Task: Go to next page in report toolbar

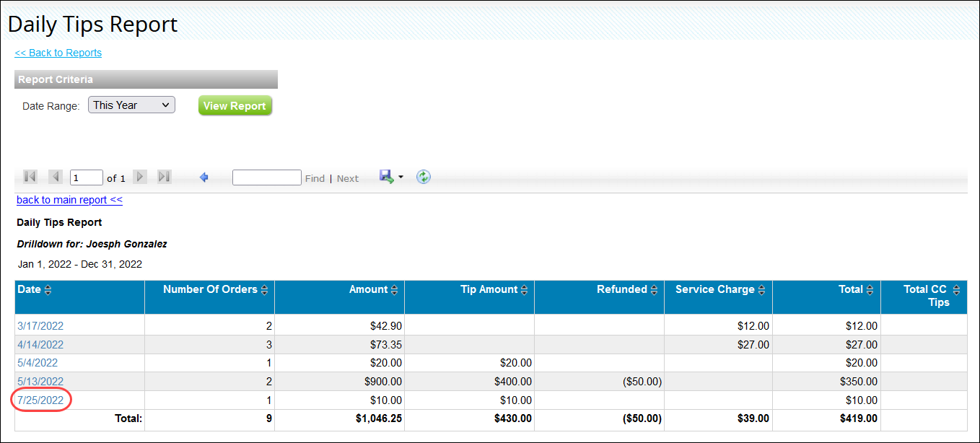Action: pyautogui.click(x=141, y=177)
